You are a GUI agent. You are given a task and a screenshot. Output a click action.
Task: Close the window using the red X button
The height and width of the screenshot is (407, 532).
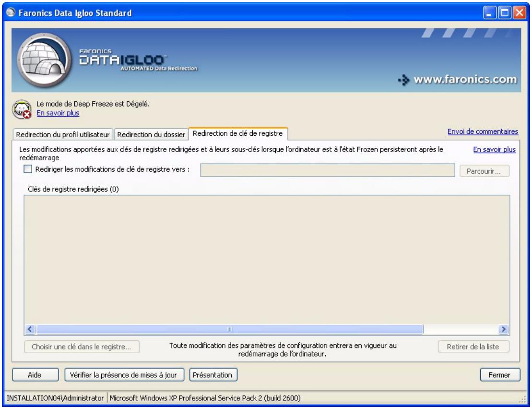pos(520,13)
